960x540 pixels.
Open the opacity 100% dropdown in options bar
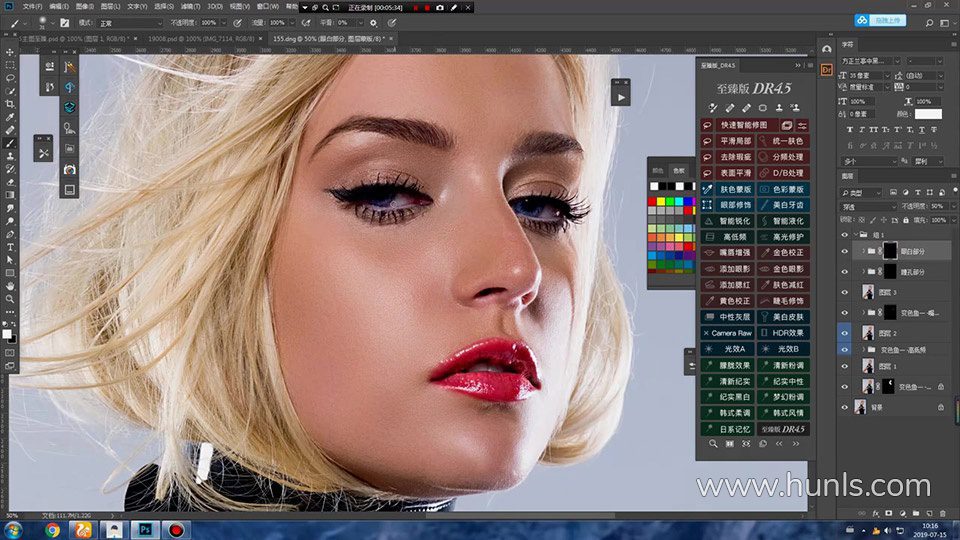click(223, 23)
